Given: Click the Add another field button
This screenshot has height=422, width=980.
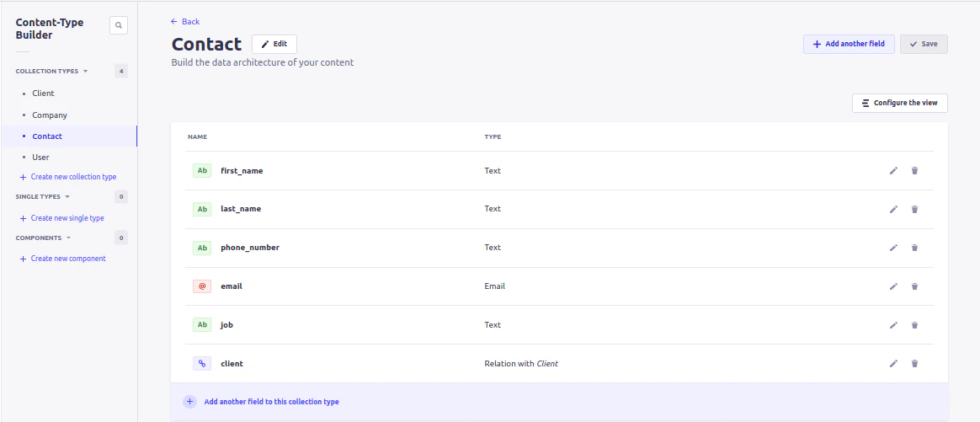Looking at the screenshot, I should pyautogui.click(x=848, y=44).
